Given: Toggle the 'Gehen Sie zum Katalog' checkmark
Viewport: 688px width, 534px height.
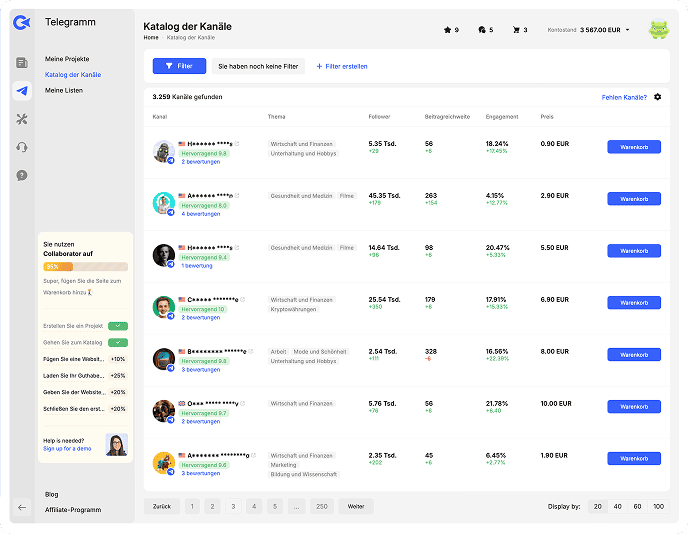Looking at the screenshot, I should click(118, 342).
